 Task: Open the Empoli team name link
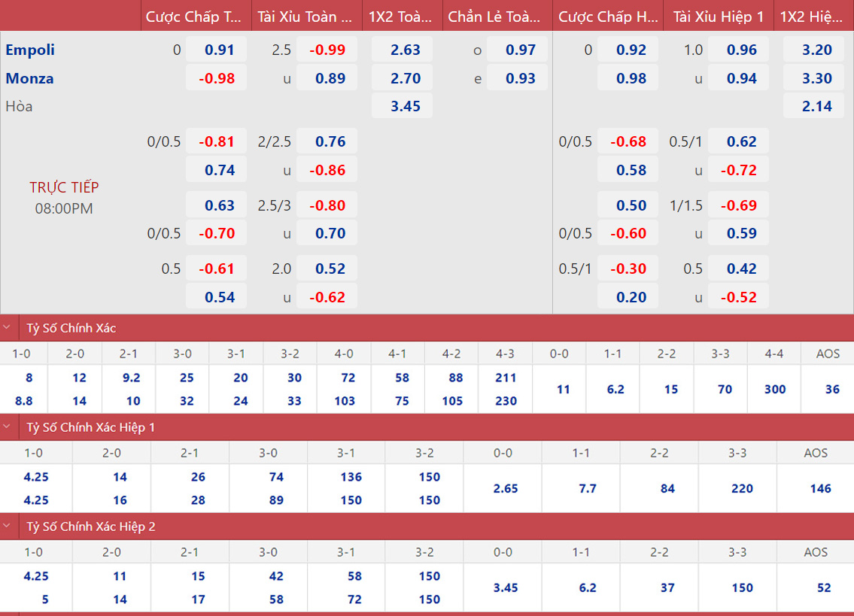pos(30,50)
